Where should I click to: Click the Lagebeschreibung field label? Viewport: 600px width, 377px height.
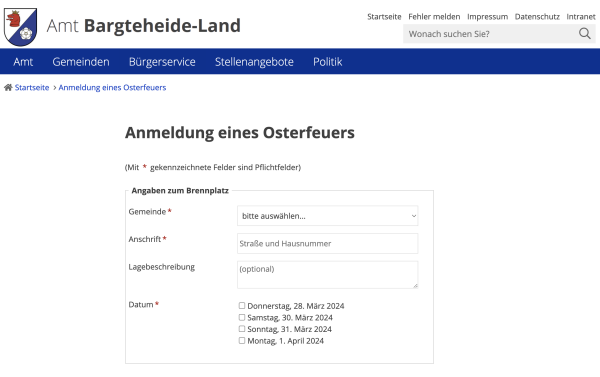click(x=161, y=267)
